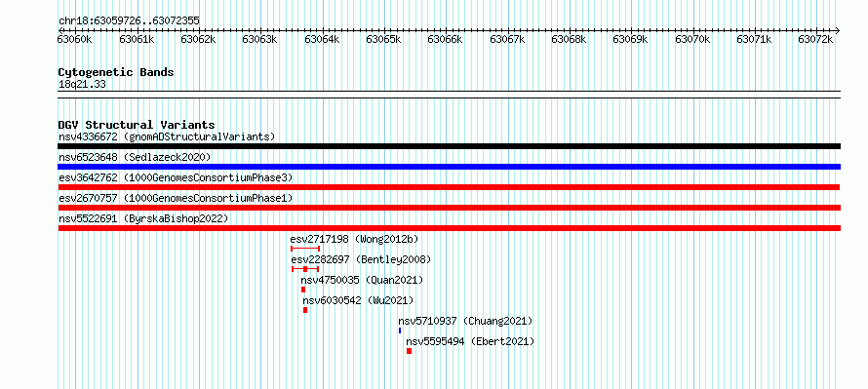
Task: Click the nsv5595494 (Ebert2021) label
Action: (x=470, y=341)
